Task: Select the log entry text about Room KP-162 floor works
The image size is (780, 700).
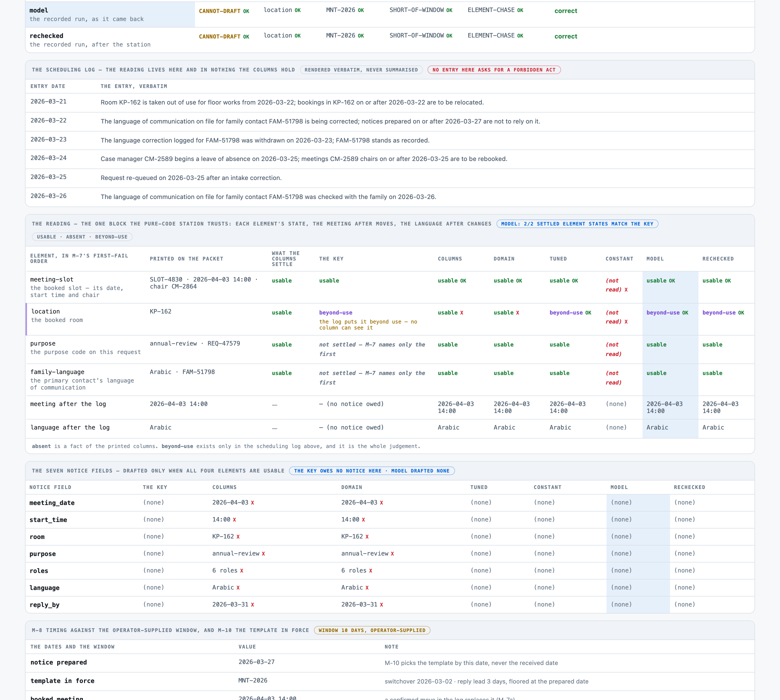Action: (x=292, y=102)
